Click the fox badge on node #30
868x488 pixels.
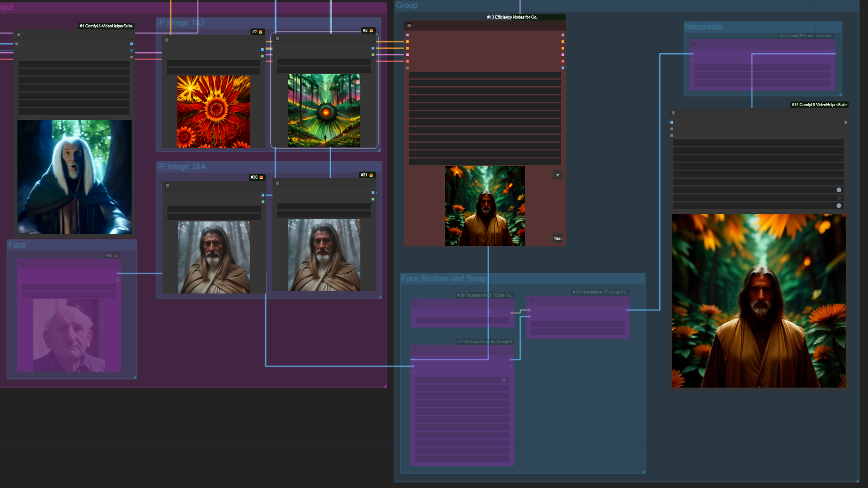pos(261,177)
